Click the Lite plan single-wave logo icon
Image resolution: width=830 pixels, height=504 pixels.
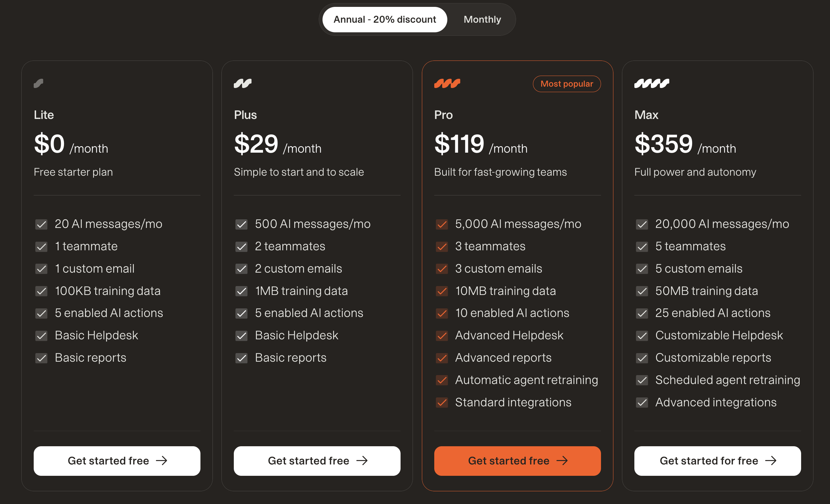tap(39, 83)
